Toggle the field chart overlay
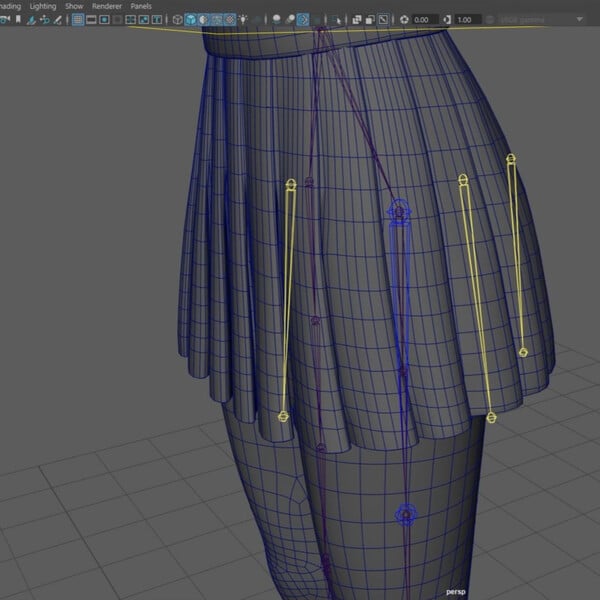Image resolution: width=600 pixels, height=600 pixels. pos(130,20)
